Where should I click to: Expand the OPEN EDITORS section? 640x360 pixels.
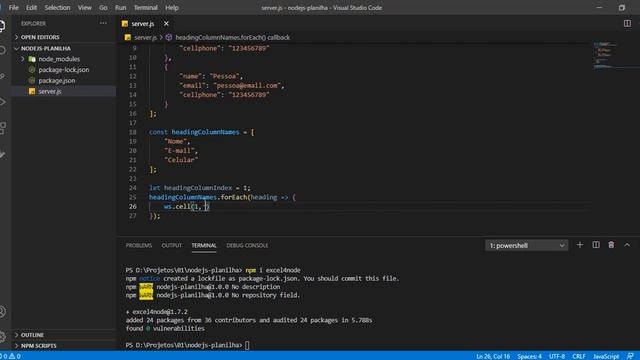point(64,37)
